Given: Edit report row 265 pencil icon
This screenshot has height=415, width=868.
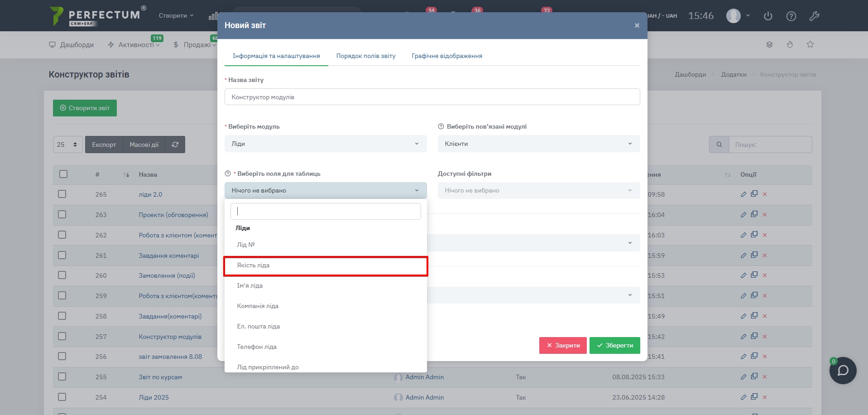Looking at the screenshot, I should point(743,194).
